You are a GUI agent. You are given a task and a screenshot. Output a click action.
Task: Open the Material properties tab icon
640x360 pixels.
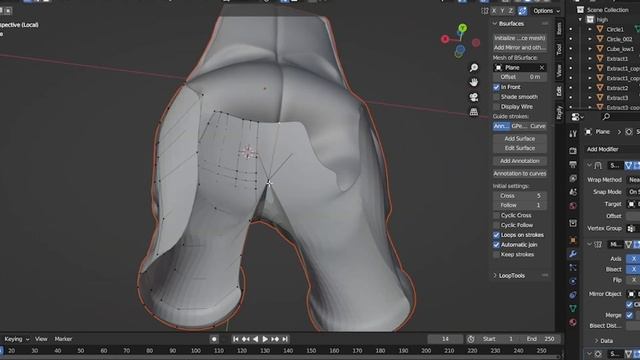tap(573, 322)
